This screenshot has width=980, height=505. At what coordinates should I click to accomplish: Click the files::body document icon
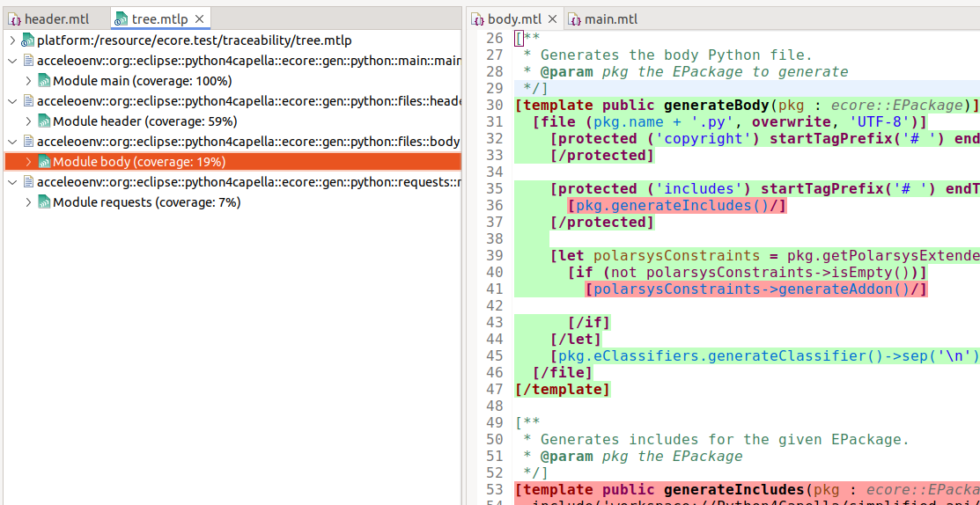point(28,142)
